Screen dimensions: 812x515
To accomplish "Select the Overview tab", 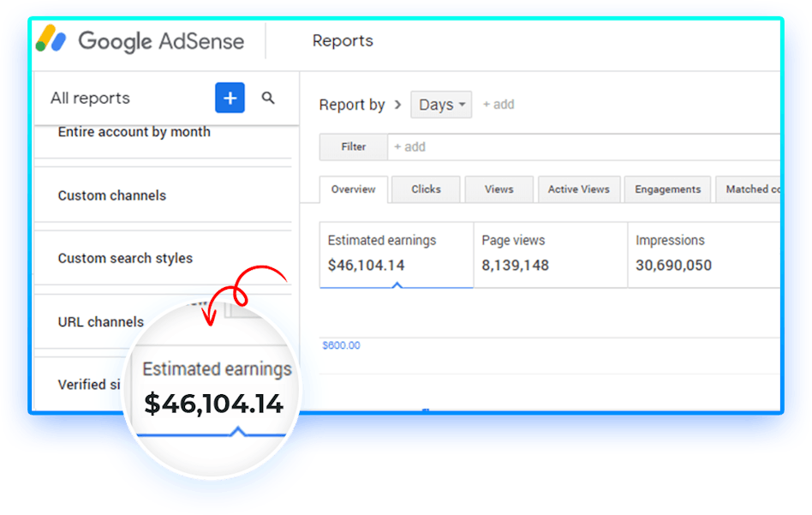I will pos(353,189).
